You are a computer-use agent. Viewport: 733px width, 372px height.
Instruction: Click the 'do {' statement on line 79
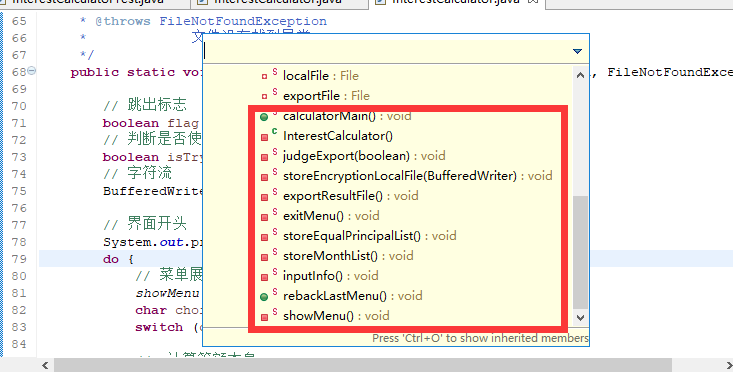click(118, 259)
